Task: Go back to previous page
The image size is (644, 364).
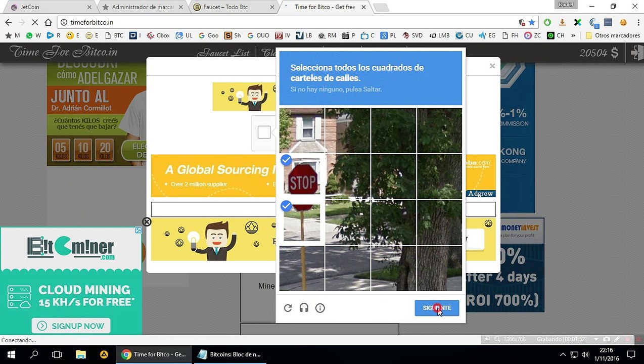Action: point(8,22)
